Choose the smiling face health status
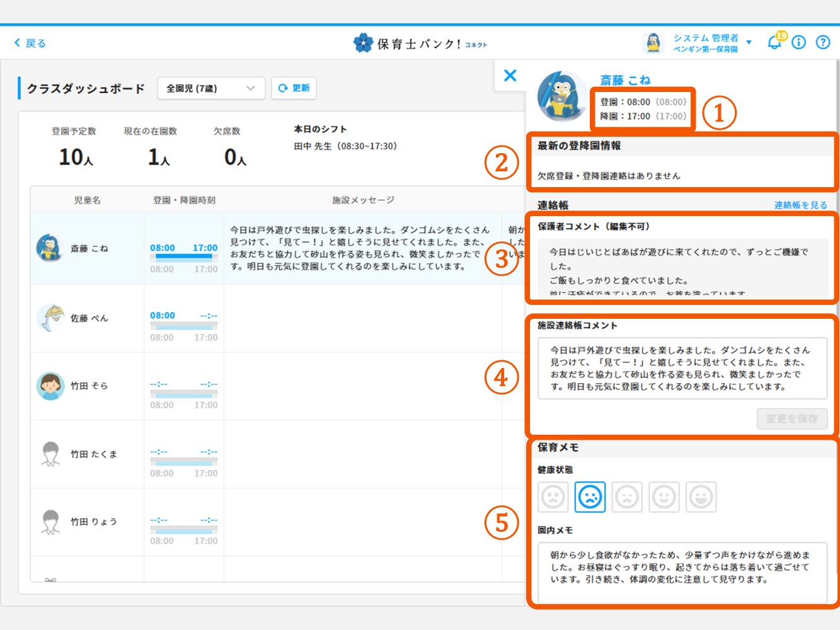The height and width of the screenshot is (630, 840). 664,497
